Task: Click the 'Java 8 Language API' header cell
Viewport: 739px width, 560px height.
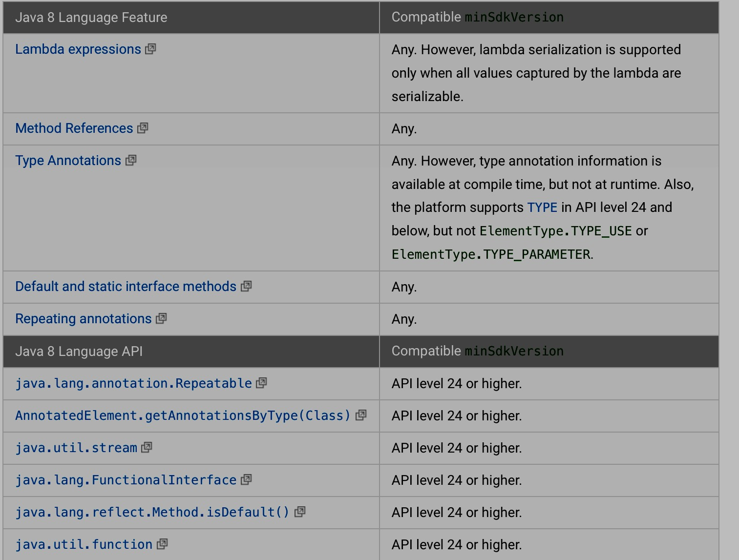Action: 191,352
